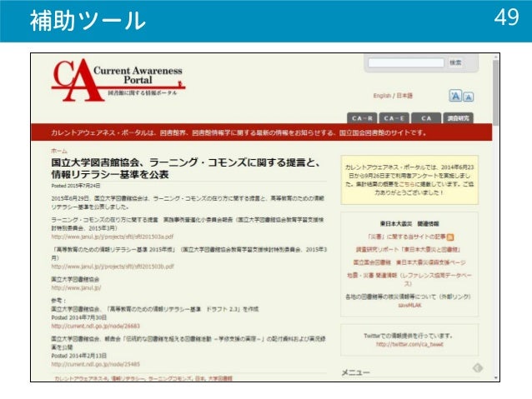The height and width of the screenshot is (399, 532).
Task: Click article title 国立大学図書館協会、ラーニング・コモンズ
Action: pyautogui.click(x=186, y=168)
